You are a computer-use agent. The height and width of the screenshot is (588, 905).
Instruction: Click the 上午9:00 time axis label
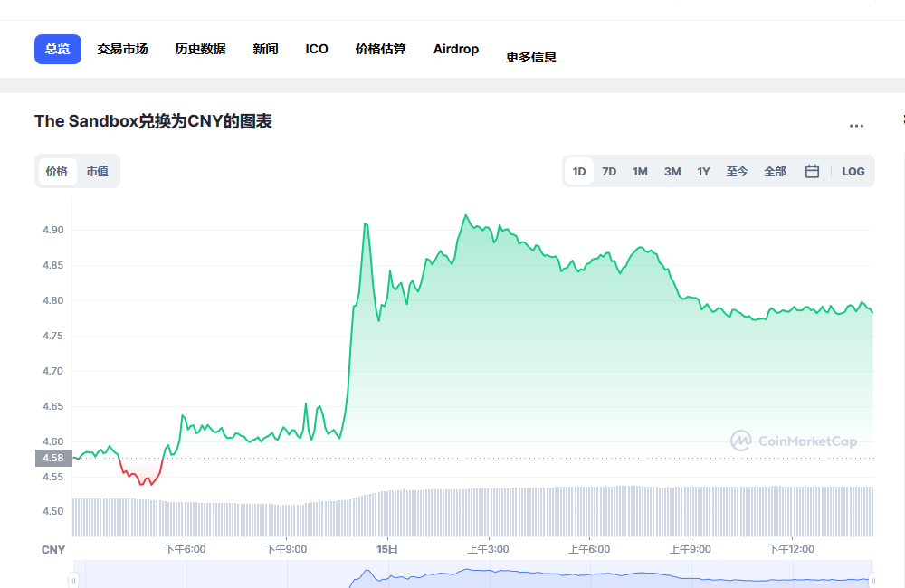[x=691, y=549]
